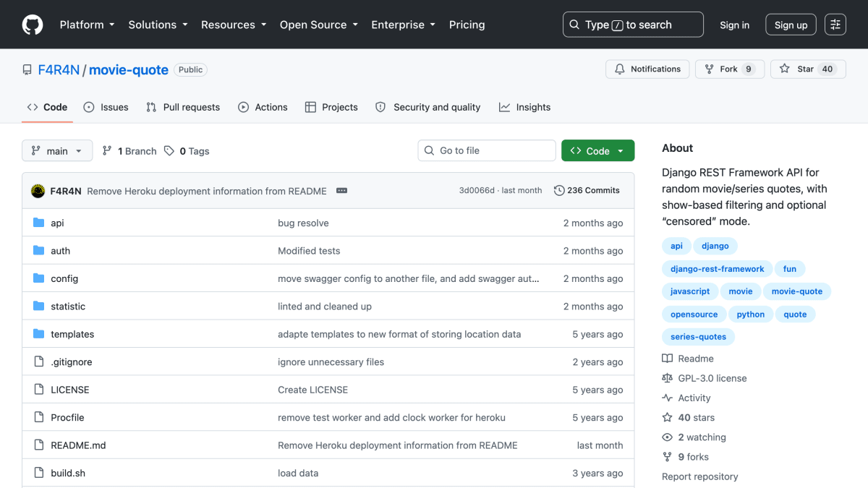Click the star icon beside 40 stars
868x488 pixels.
click(x=667, y=417)
